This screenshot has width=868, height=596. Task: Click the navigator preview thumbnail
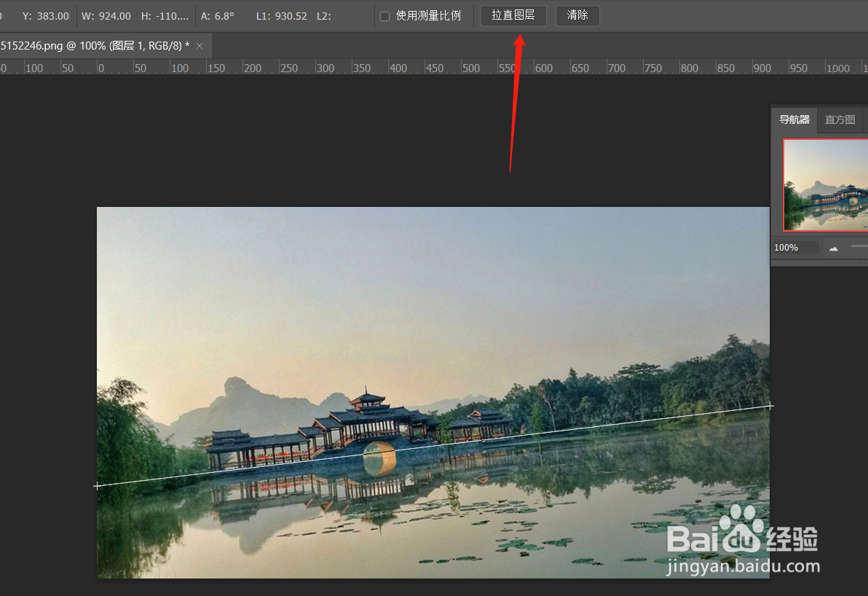(825, 185)
